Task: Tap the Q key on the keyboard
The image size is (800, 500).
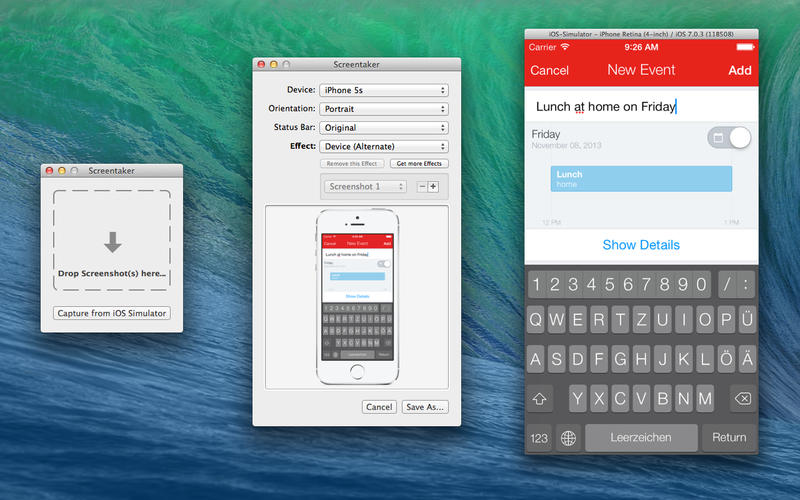Action: [x=536, y=320]
